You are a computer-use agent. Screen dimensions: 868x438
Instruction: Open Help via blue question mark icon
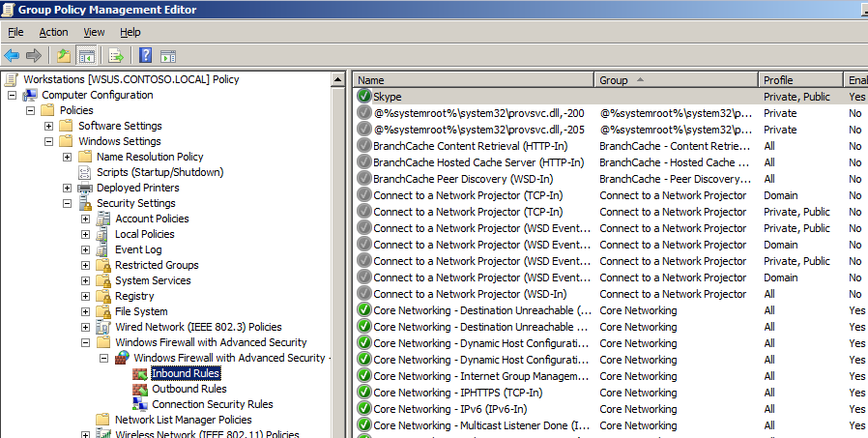145,56
